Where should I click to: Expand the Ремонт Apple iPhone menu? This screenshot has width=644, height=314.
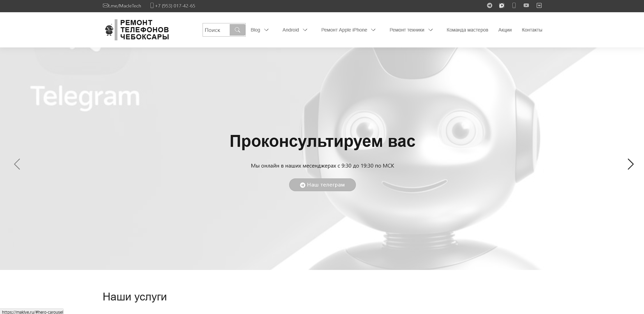pyautogui.click(x=348, y=30)
